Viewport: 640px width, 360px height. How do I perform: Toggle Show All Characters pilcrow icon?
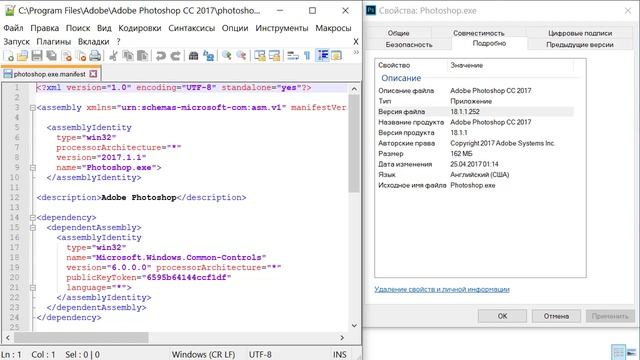click(307, 56)
